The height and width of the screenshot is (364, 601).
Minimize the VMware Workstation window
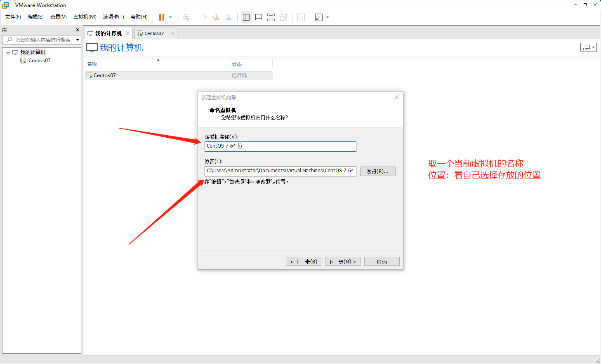point(575,5)
